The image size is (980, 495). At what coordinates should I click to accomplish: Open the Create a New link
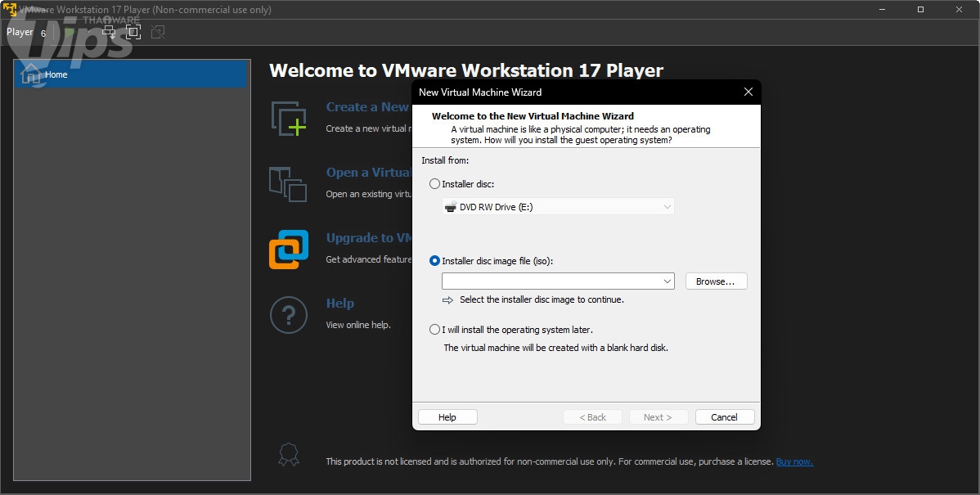(x=366, y=107)
